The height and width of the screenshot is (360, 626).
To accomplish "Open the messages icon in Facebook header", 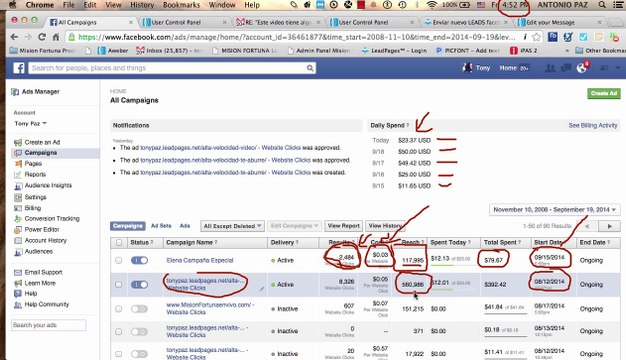I will point(566,68).
